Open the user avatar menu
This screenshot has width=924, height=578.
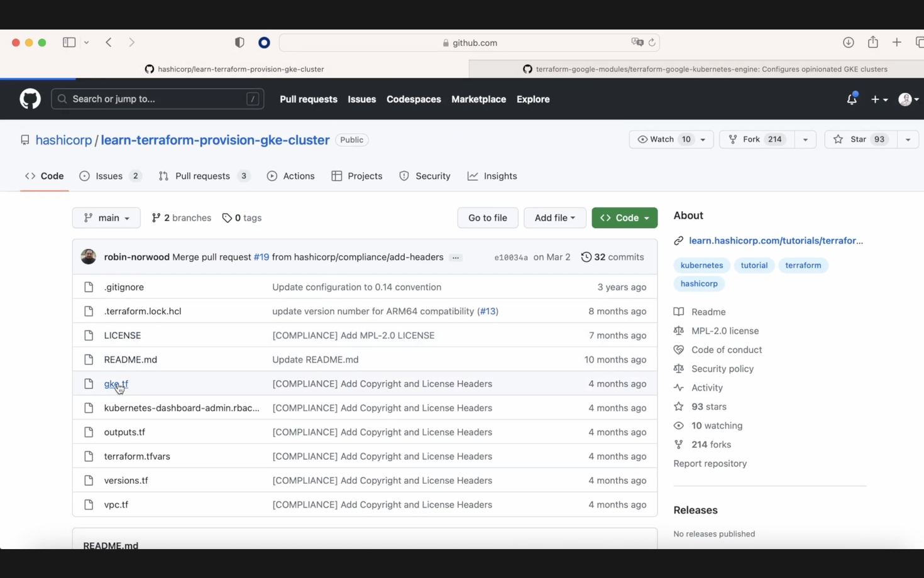pyautogui.click(x=908, y=99)
